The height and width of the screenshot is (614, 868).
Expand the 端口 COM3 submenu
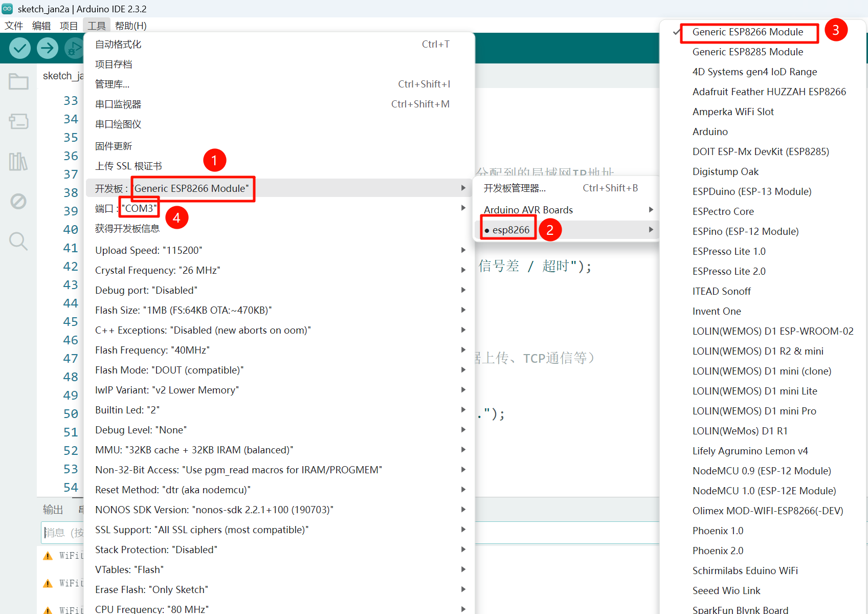(279, 208)
